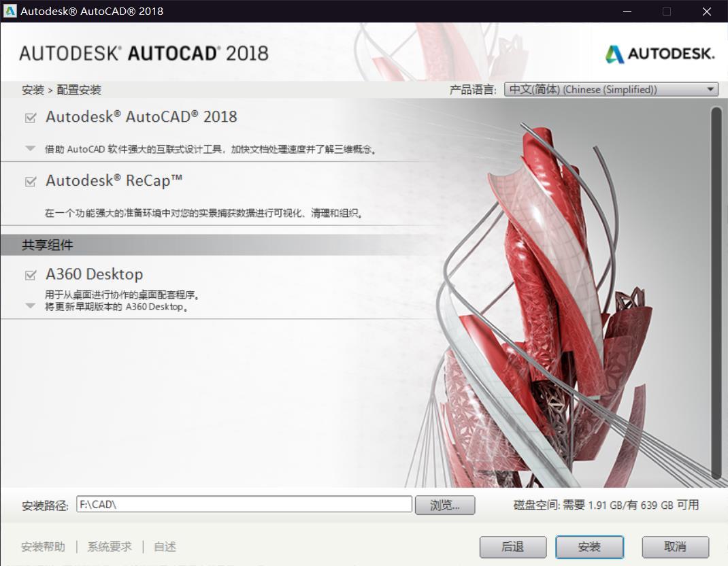The height and width of the screenshot is (566, 728).
Task: Click the AutoCAD icon in title bar
Action: click(x=10, y=11)
